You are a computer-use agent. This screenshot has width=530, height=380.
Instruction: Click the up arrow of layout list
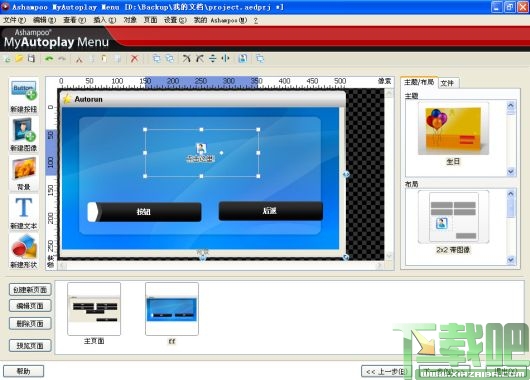click(x=510, y=194)
